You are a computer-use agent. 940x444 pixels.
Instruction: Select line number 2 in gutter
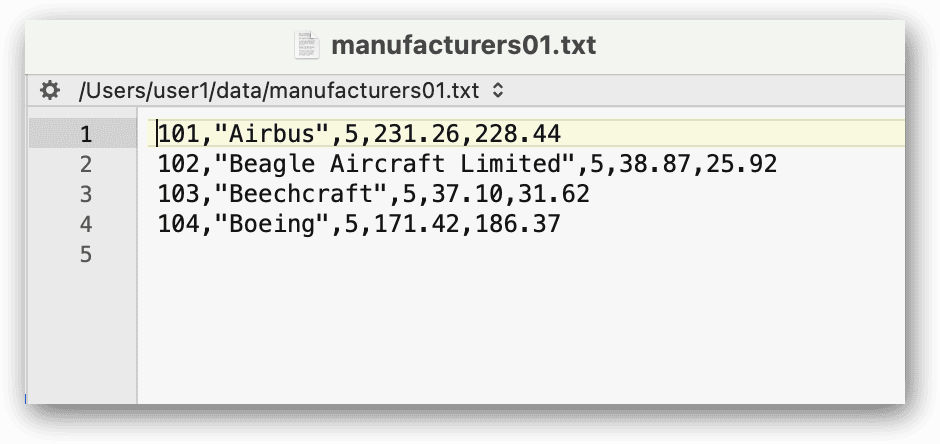pos(86,164)
